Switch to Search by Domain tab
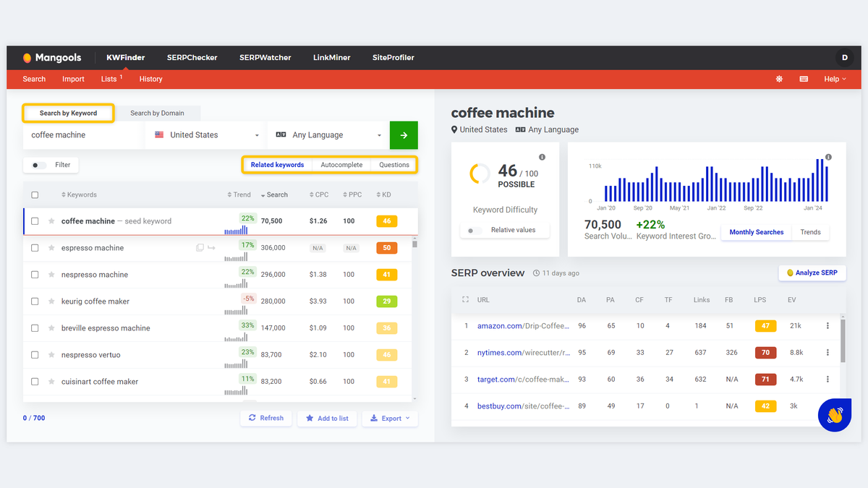This screenshot has width=868, height=488. [x=157, y=113]
